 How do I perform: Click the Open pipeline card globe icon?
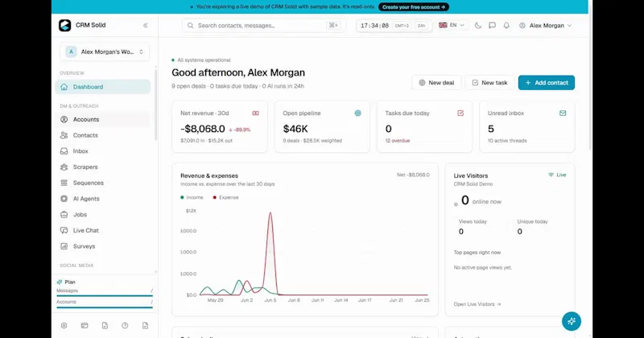click(357, 113)
